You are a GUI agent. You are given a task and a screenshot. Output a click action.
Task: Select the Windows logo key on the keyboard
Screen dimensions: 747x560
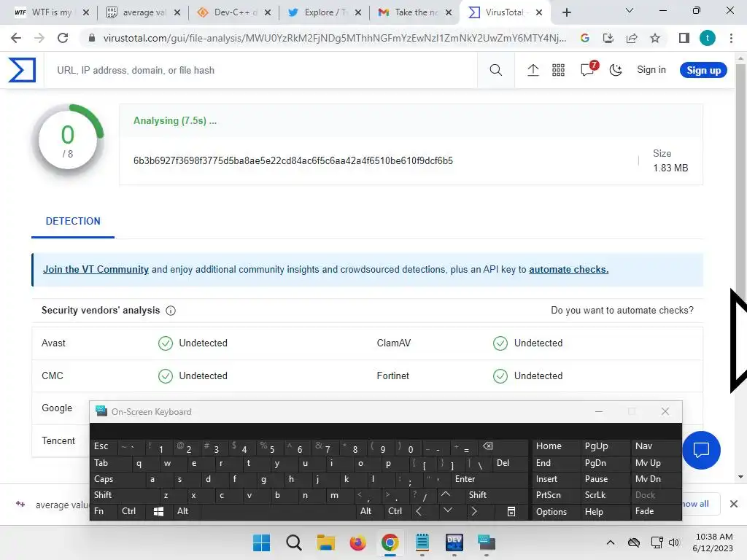pyautogui.click(x=158, y=511)
